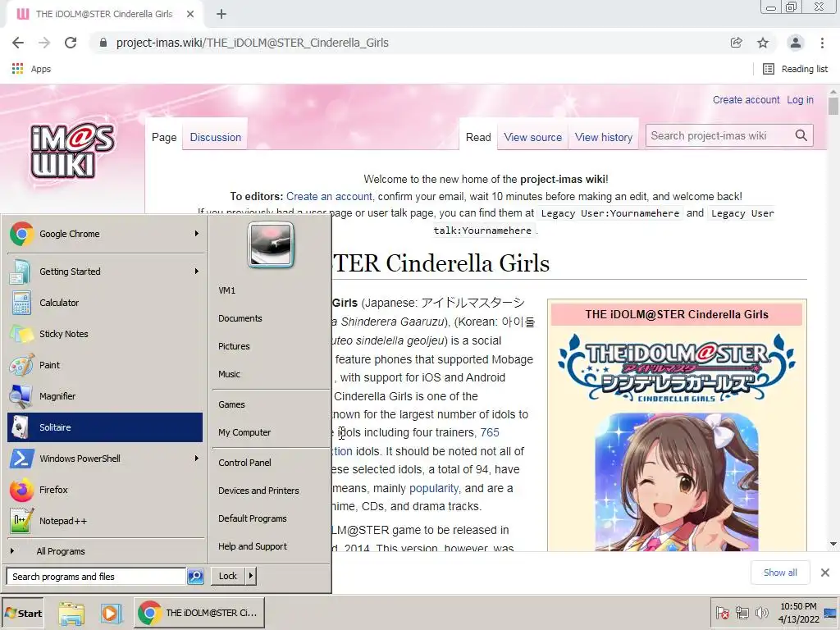Click the Start button
The width and height of the screenshot is (840, 630).
coord(23,613)
